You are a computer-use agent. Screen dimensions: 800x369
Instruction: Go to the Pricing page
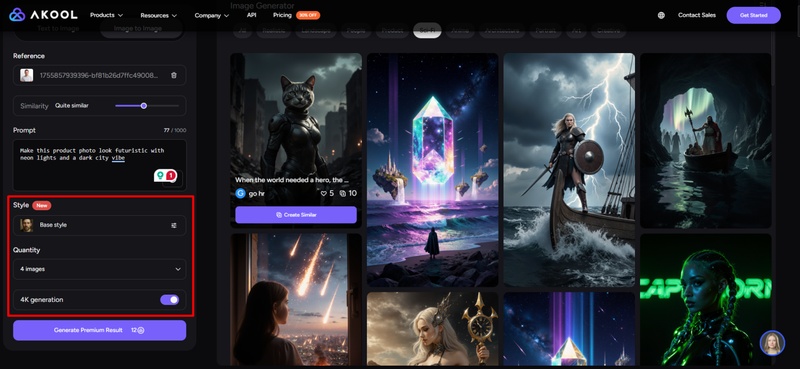pos(282,15)
